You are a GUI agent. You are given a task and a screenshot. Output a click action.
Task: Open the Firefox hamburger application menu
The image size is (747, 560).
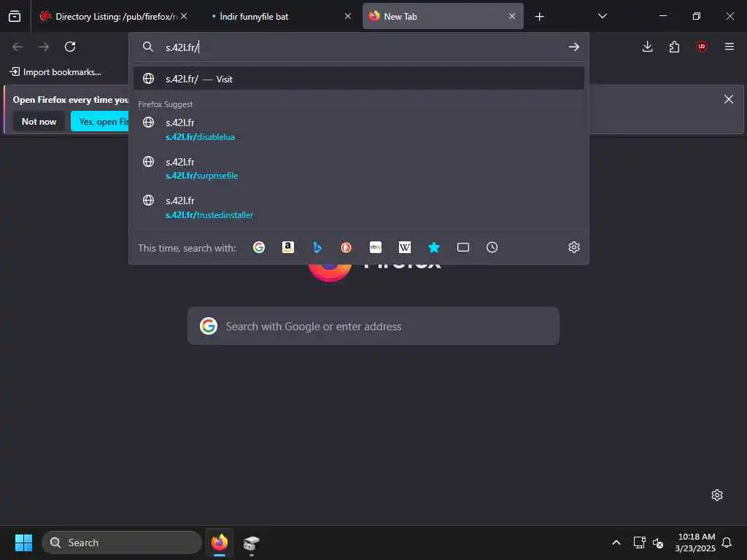pyautogui.click(x=729, y=47)
